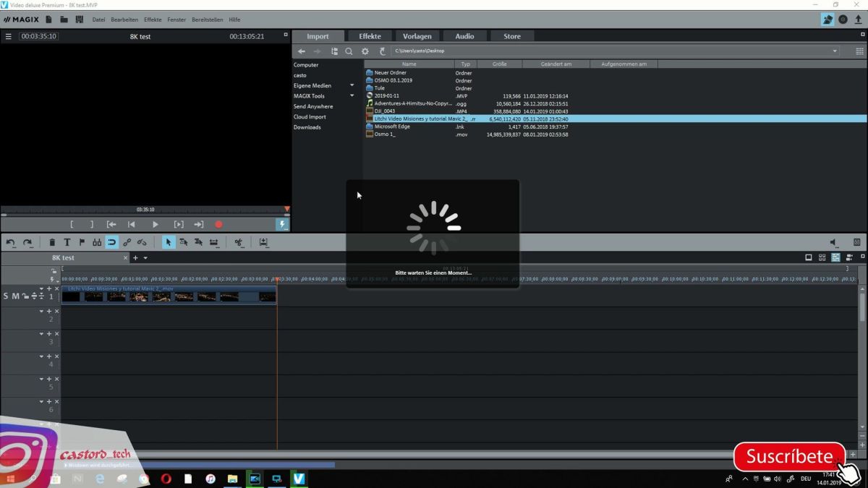Open the title editor T icon
This screenshot has width=868, height=488.
pyautogui.click(x=67, y=242)
